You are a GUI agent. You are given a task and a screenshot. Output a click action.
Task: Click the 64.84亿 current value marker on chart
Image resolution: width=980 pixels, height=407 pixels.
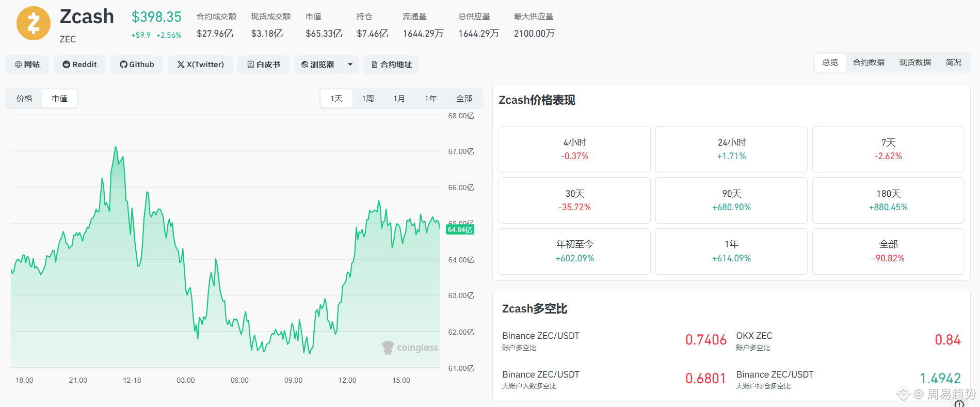460,230
